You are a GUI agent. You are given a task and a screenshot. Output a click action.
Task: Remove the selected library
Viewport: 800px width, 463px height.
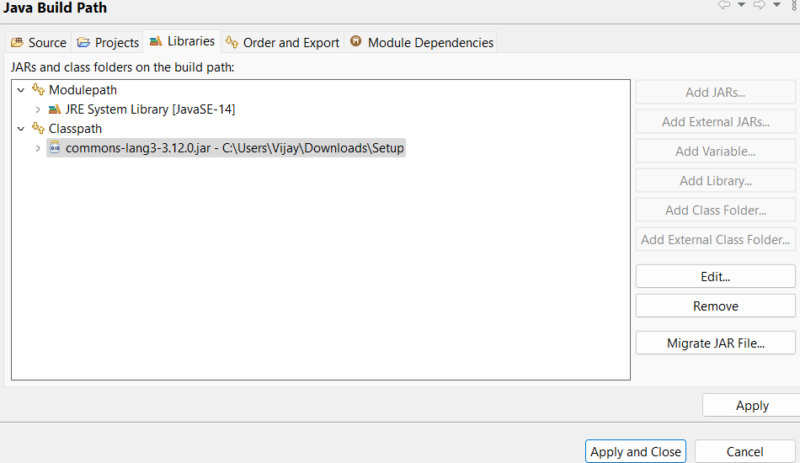[715, 306]
